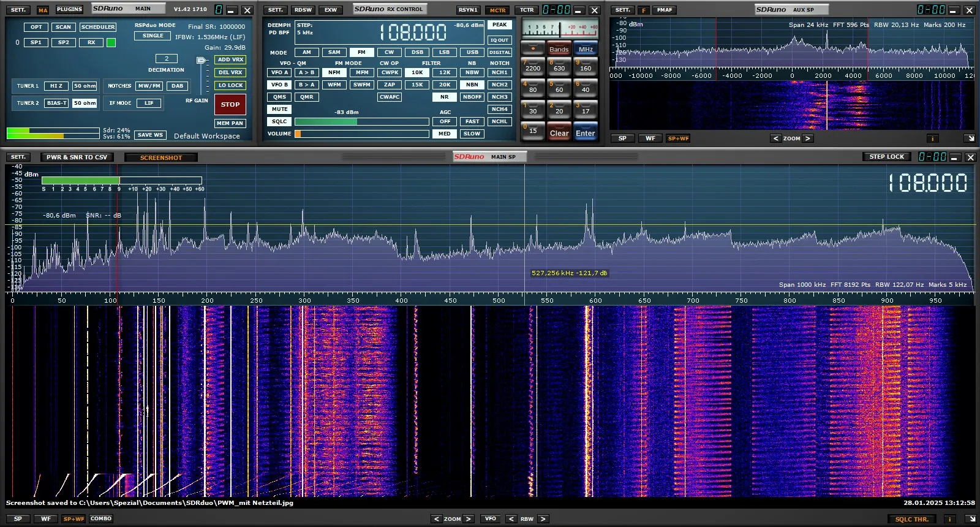Image resolution: width=980 pixels, height=527 pixels.
Task: Switch AUX SP display to WF
Action: (650, 138)
